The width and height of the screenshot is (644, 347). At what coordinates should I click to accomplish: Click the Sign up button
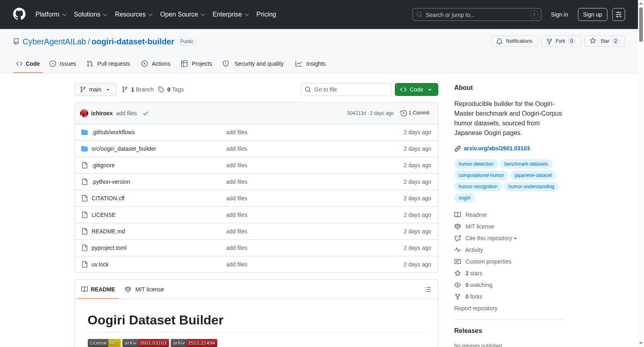(x=592, y=15)
